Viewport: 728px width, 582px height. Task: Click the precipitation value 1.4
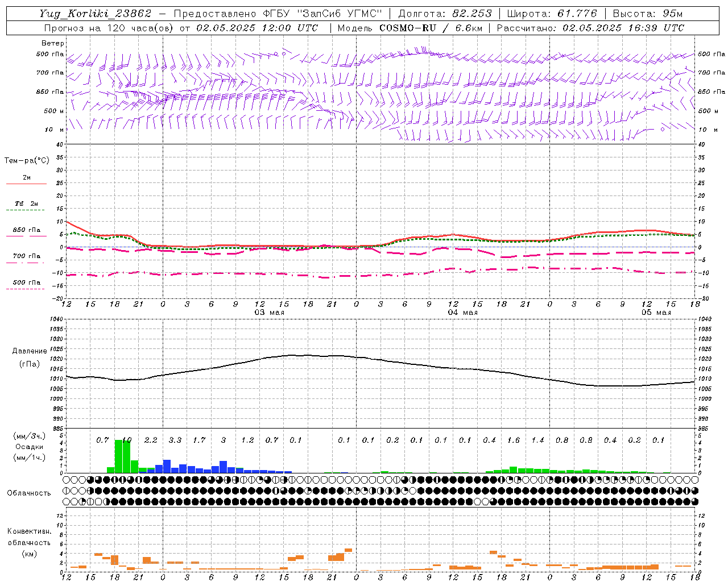pos(537,440)
